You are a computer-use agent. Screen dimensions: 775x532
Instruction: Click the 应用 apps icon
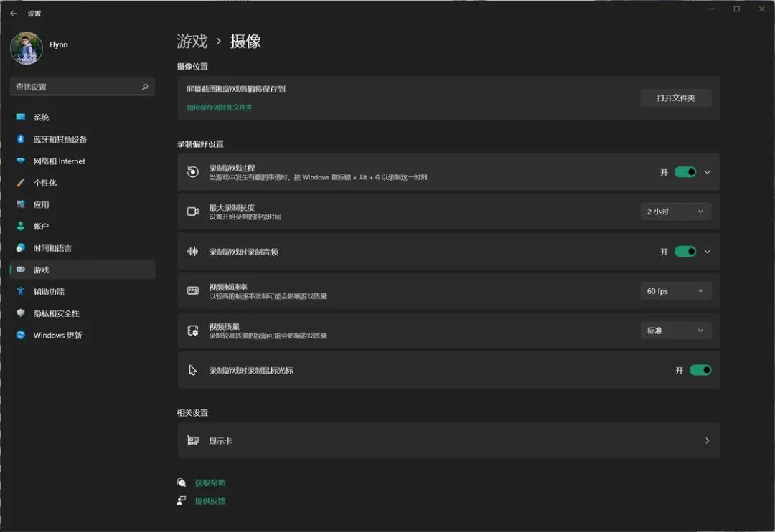20,204
